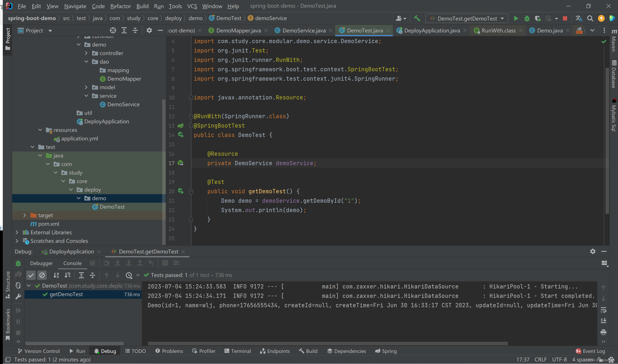Open test history clock icon
618x364 pixels.
[129, 275]
